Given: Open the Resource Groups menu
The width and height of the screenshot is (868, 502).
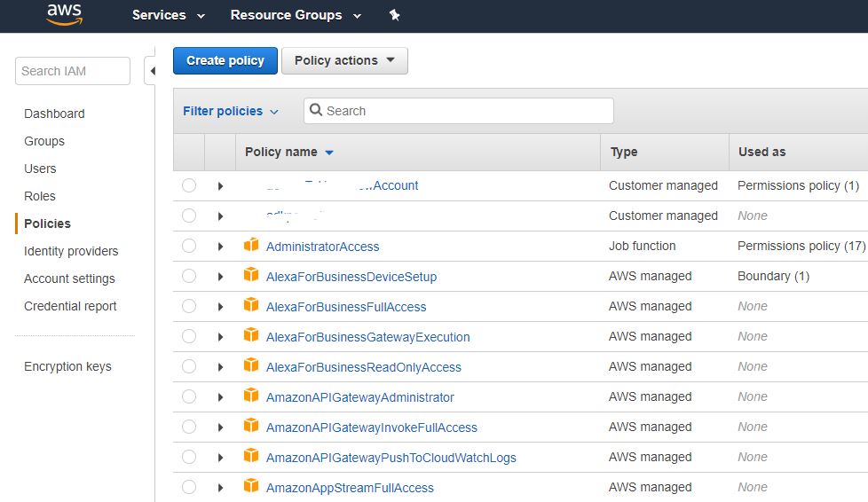Looking at the screenshot, I should [x=296, y=15].
